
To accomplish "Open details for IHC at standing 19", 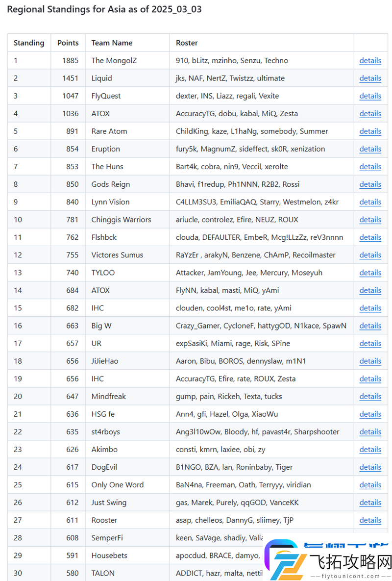I will click(370, 379).
